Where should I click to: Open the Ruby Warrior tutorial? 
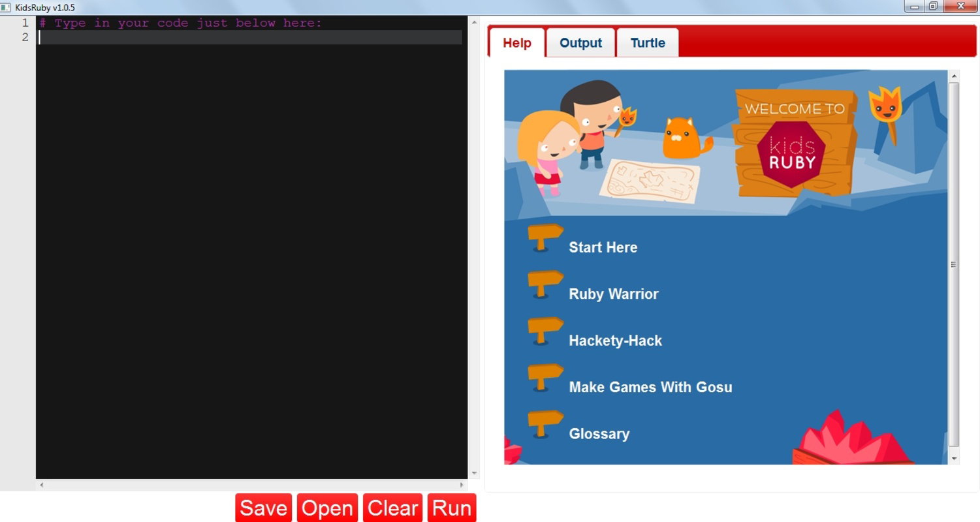pyautogui.click(x=614, y=294)
